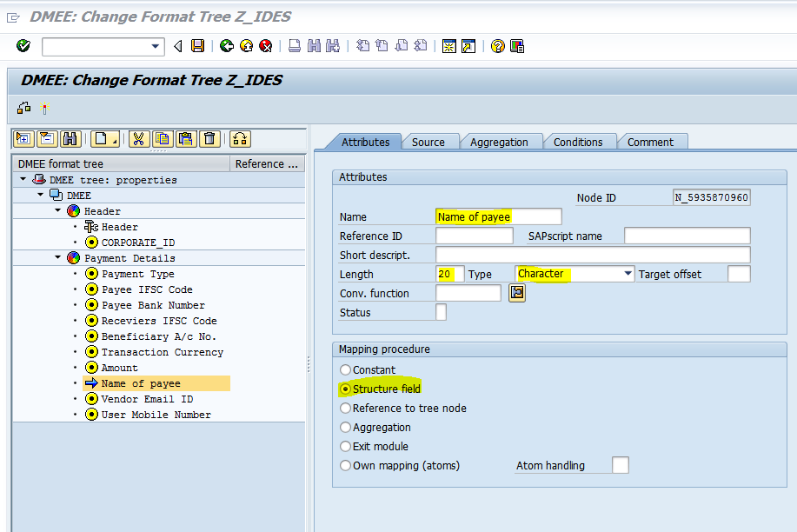
Task: Collapse the Payment Details tree node
Action: (x=58, y=258)
